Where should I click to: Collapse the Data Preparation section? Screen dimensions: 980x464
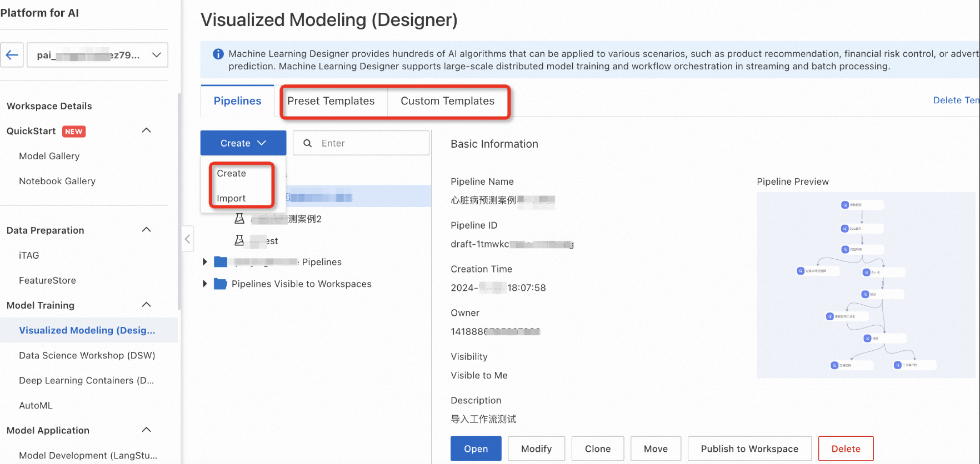pos(147,230)
